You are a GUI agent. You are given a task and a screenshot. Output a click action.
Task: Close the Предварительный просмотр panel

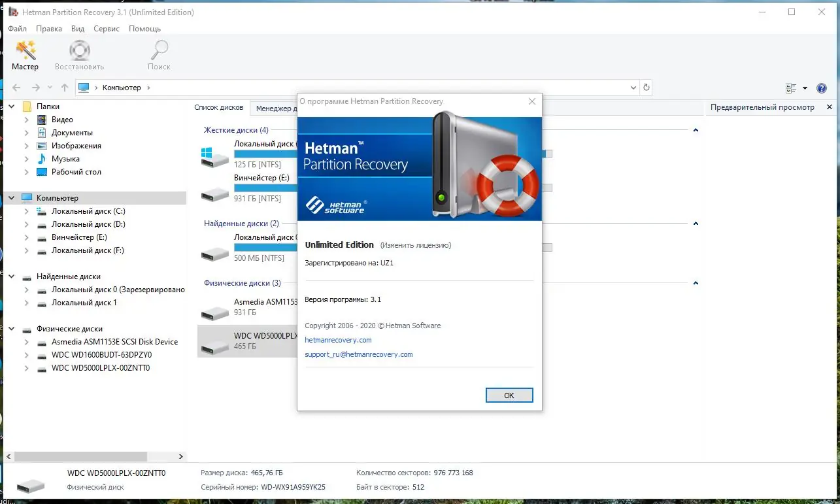(829, 107)
